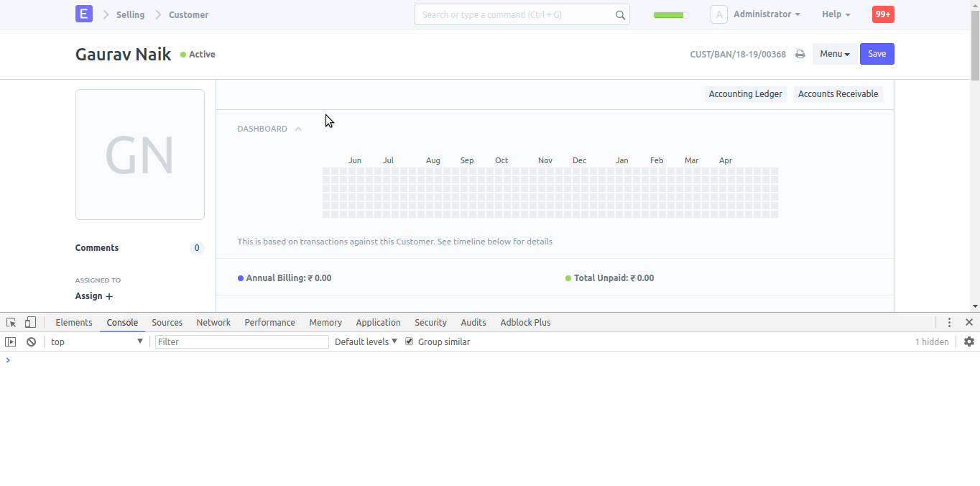The height and width of the screenshot is (486, 980).
Task: Click the green progress indicator in the navbar
Action: click(x=669, y=14)
